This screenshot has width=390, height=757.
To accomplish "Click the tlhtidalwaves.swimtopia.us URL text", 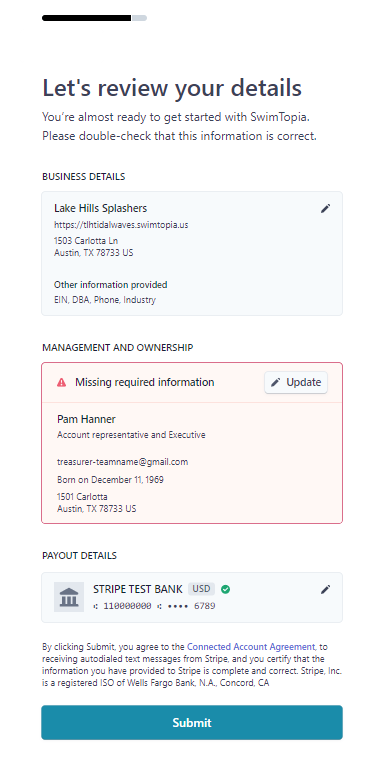I will 121,225.
